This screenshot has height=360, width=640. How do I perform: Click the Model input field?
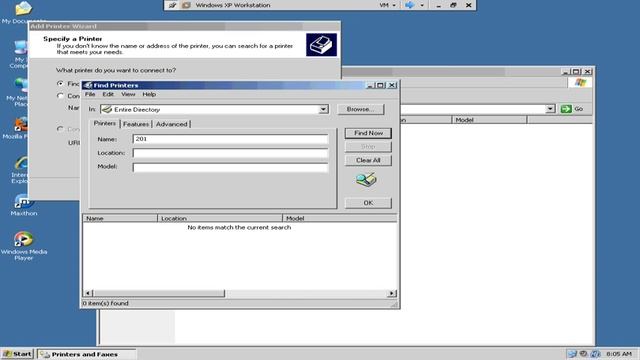tap(230, 167)
